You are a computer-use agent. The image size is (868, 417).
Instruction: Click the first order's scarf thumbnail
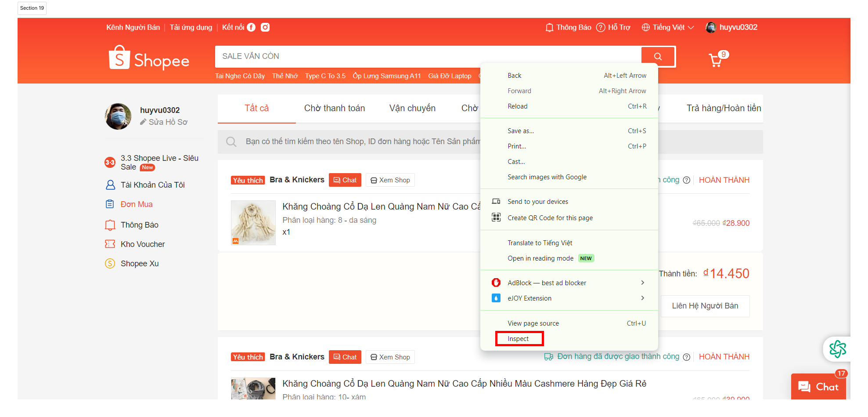(x=253, y=223)
